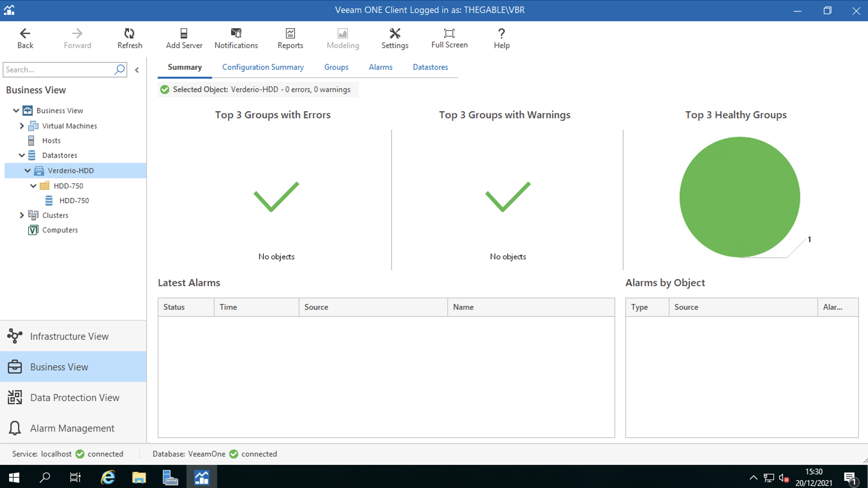The image size is (868, 488).
Task: Open Server Manager from taskbar
Action: click(170, 477)
